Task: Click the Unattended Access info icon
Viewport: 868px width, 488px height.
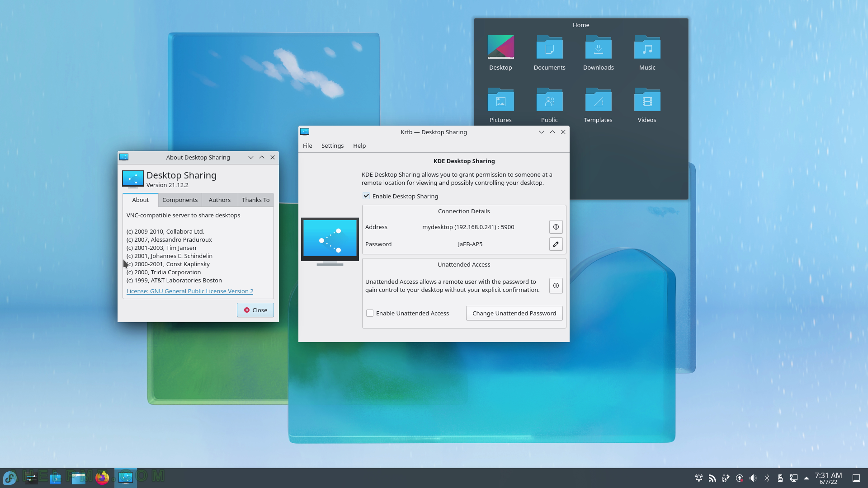Action: [556, 286]
